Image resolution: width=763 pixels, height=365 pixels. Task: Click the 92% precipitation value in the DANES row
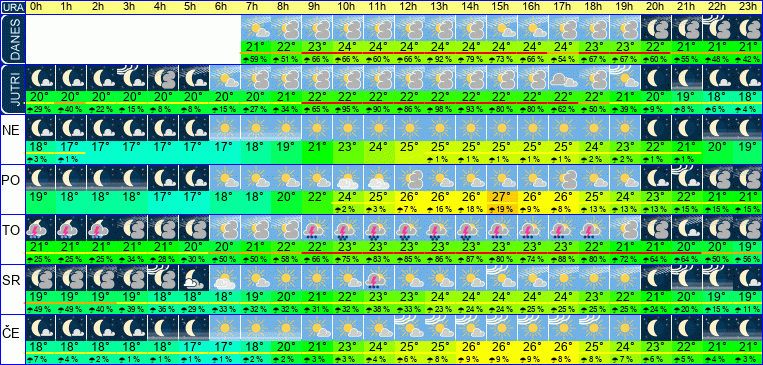coord(439,59)
